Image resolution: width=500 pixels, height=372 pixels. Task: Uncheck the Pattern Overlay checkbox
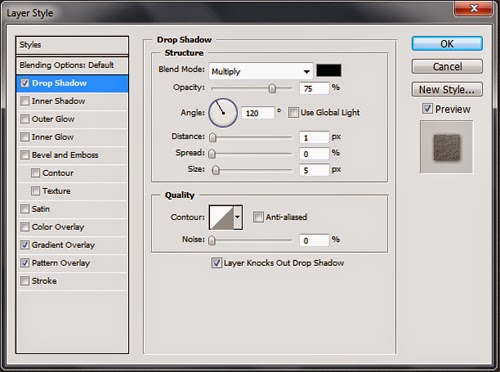pos(25,263)
